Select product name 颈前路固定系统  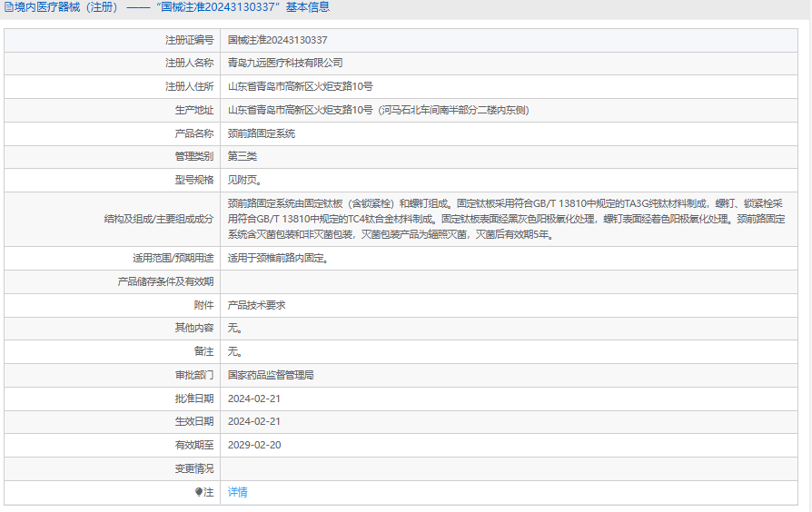pyautogui.click(x=262, y=133)
